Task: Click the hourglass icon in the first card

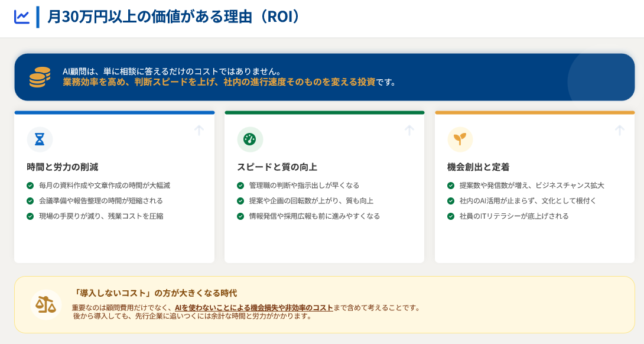Action: click(40, 139)
